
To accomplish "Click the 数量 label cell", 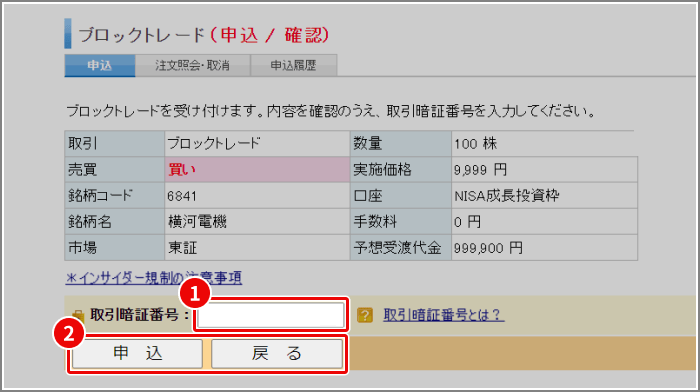I will (x=401, y=144).
